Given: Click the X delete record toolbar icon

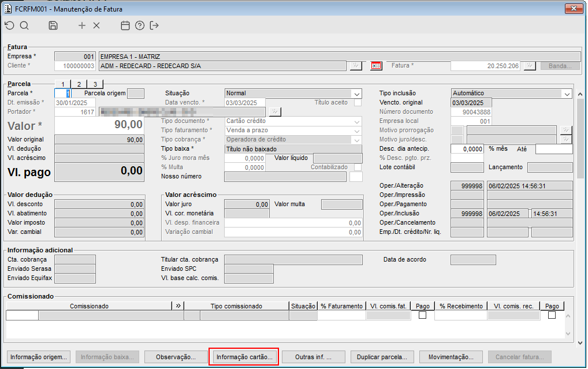Looking at the screenshot, I should tap(96, 25).
